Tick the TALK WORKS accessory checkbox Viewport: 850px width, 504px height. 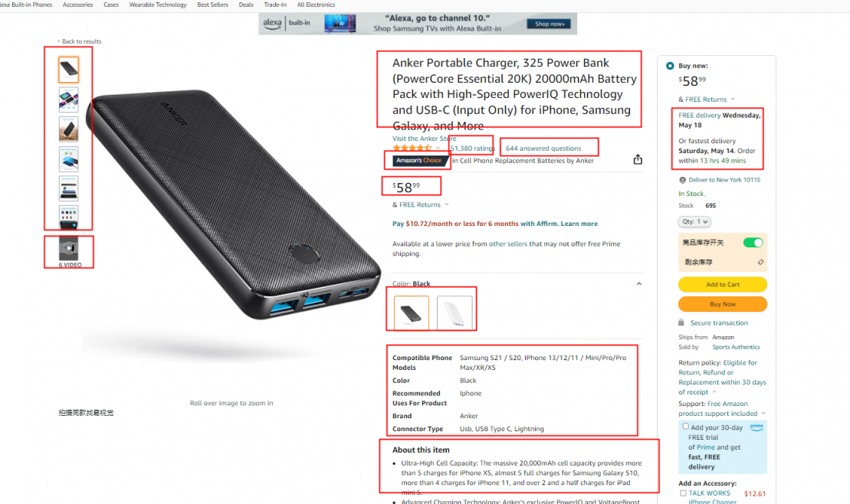pos(683,493)
